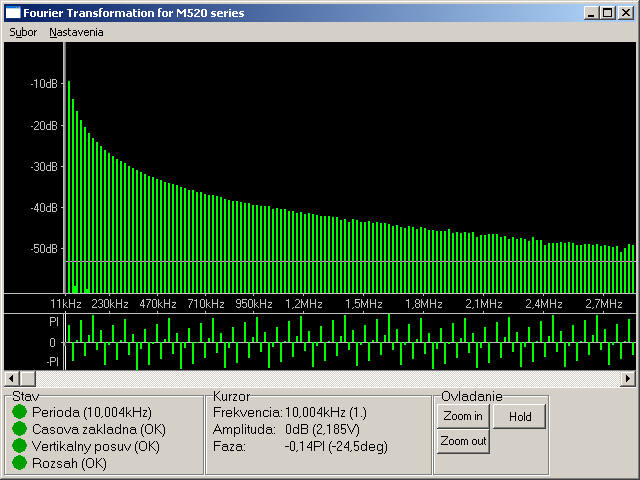Viewport: 640px width, 480px height.
Task: Click the scrollbar right arrow
Action: [x=628, y=379]
